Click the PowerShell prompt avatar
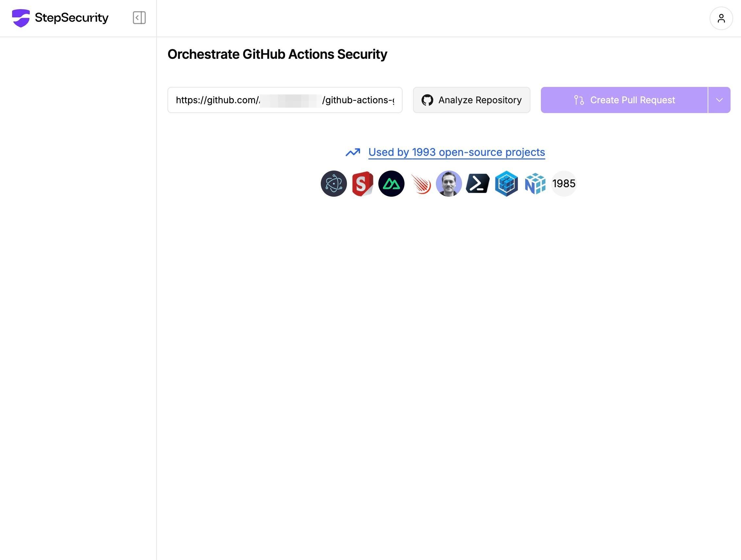Image resolution: width=741 pixels, height=560 pixels. coord(478,183)
